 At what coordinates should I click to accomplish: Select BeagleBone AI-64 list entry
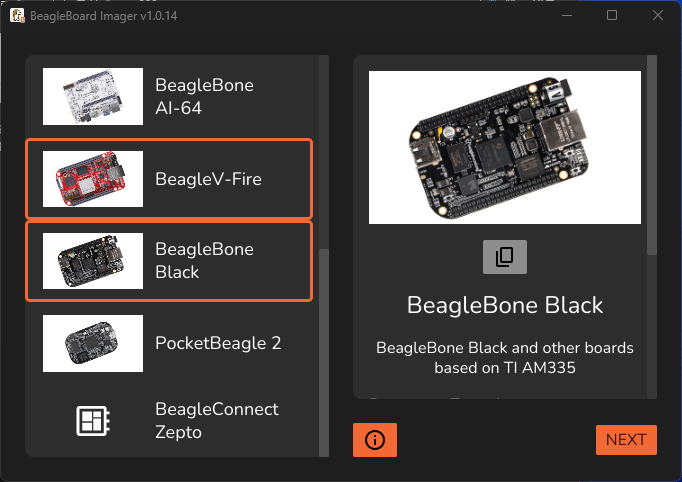[169, 96]
